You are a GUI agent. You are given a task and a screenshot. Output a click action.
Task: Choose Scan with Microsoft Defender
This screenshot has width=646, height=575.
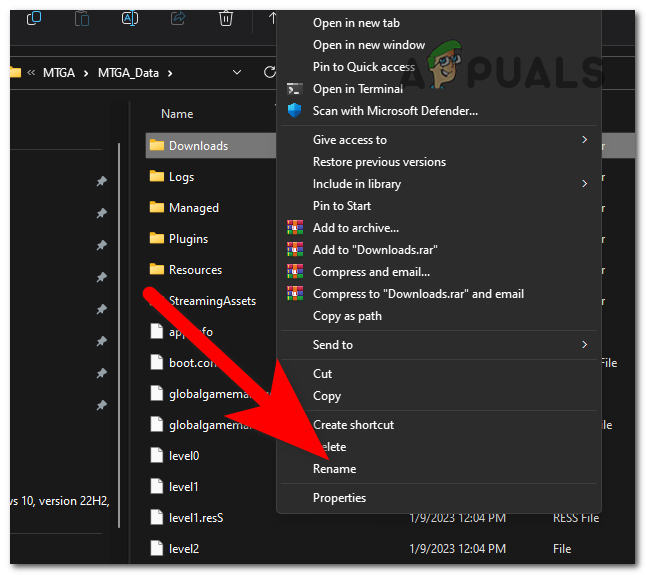[439, 111]
